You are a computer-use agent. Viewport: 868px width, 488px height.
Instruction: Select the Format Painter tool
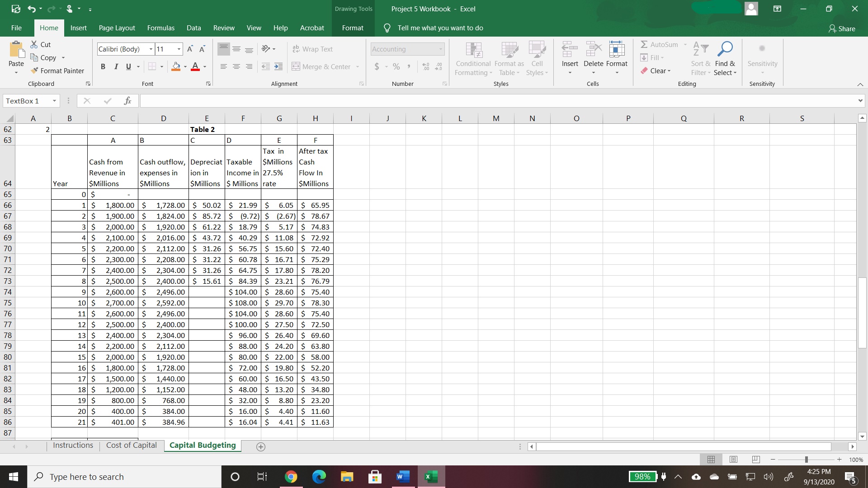[58, 70]
